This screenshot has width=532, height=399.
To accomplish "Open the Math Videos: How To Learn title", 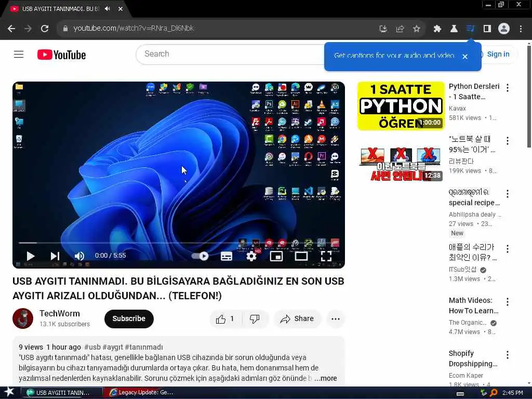I will coord(474,305).
